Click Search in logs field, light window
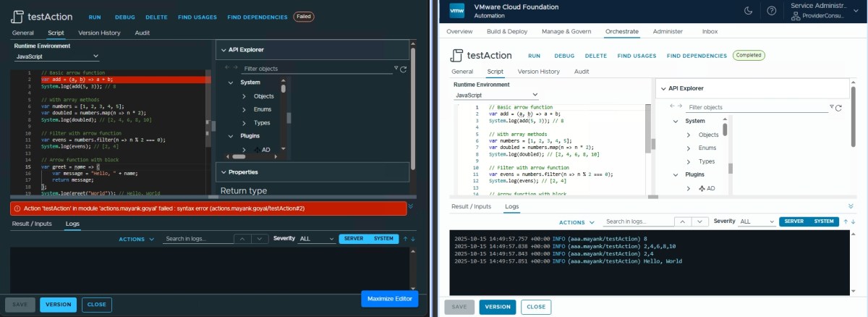This screenshot has height=317, width=868. click(637, 221)
